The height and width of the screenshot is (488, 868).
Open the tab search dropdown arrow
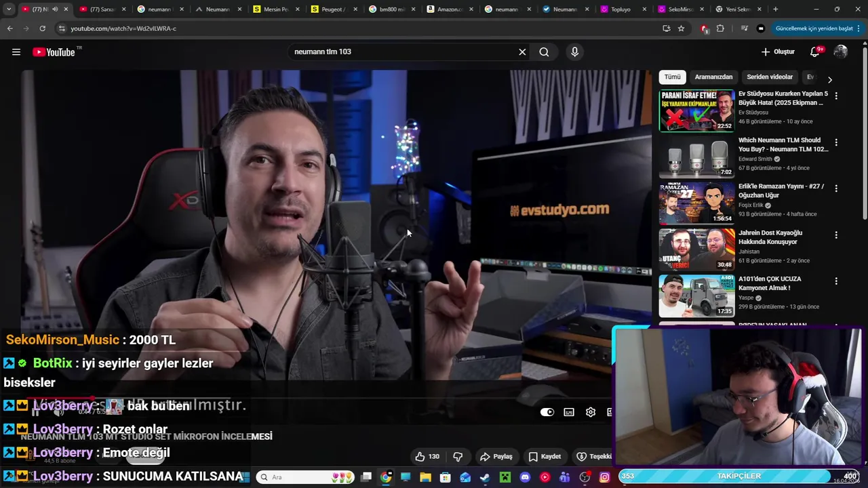(8, 9)
